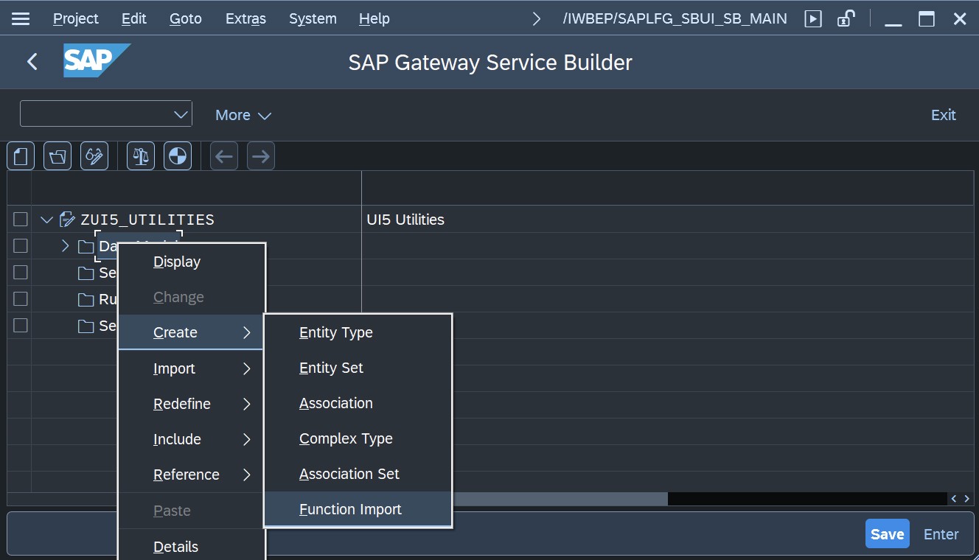This screenshot has width=979, height=560.
Task: Select the ZUI5_UTILITIES project name
Action: tap(147, 220)
